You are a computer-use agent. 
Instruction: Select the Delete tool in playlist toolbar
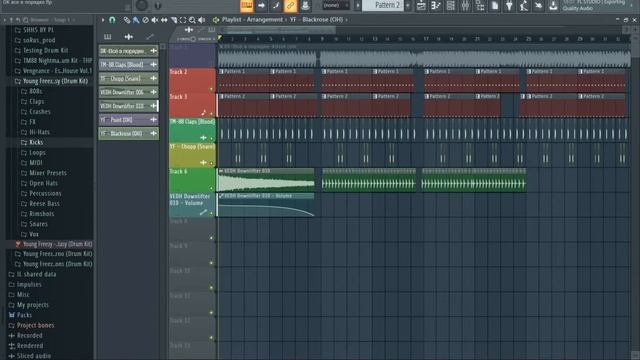145,20
